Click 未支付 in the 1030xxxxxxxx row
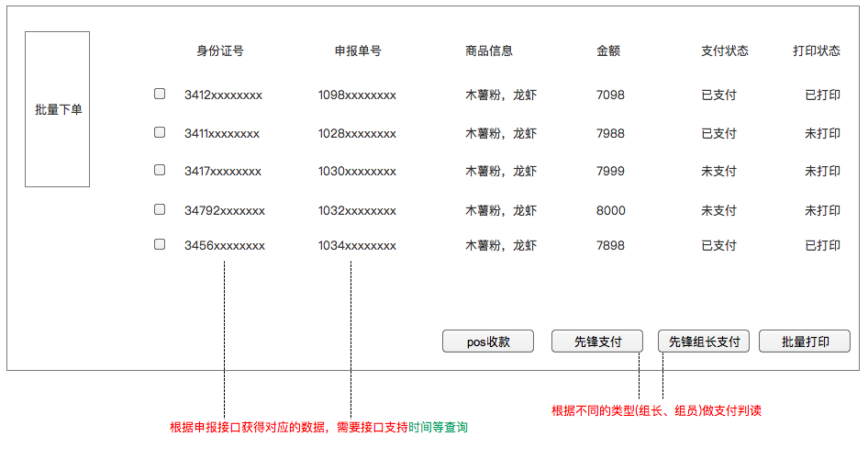Image resolution: width=868 pixels, height=459 pixels. click(x=718, y=171)
